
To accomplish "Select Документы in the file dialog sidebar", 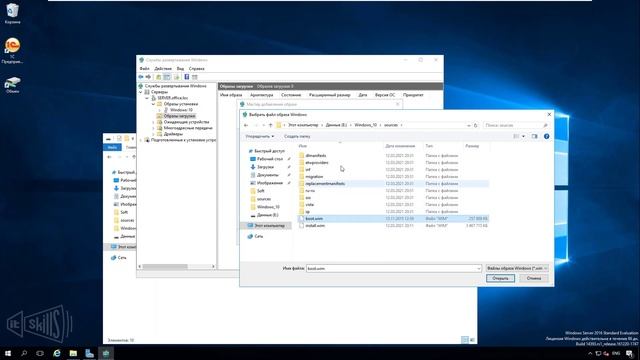I will click(x=268, y=175).
